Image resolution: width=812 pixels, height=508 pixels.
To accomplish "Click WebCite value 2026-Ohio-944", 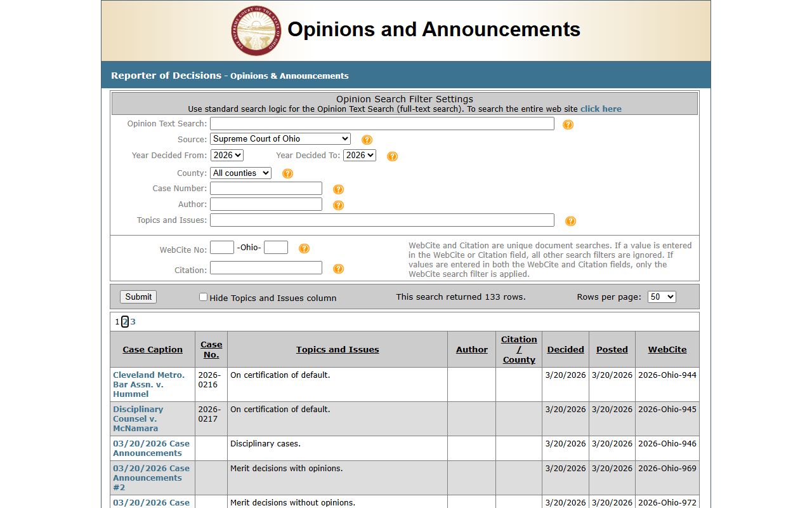I will (x=667, y=375).
